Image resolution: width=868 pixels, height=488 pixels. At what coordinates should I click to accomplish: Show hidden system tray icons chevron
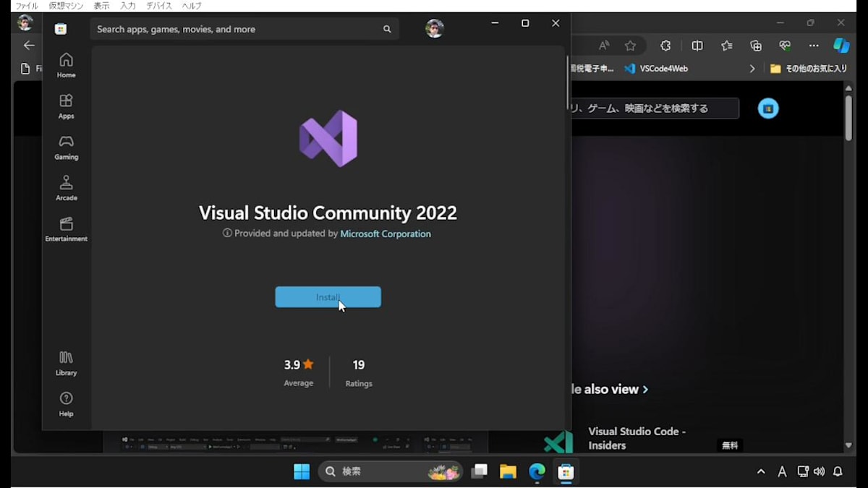pos(761,471)
